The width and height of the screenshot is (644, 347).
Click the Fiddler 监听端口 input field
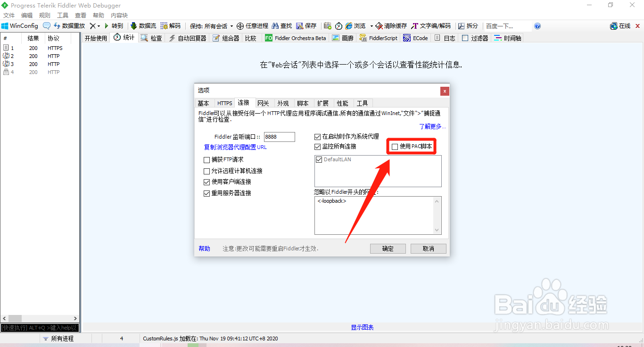[280, 137]
